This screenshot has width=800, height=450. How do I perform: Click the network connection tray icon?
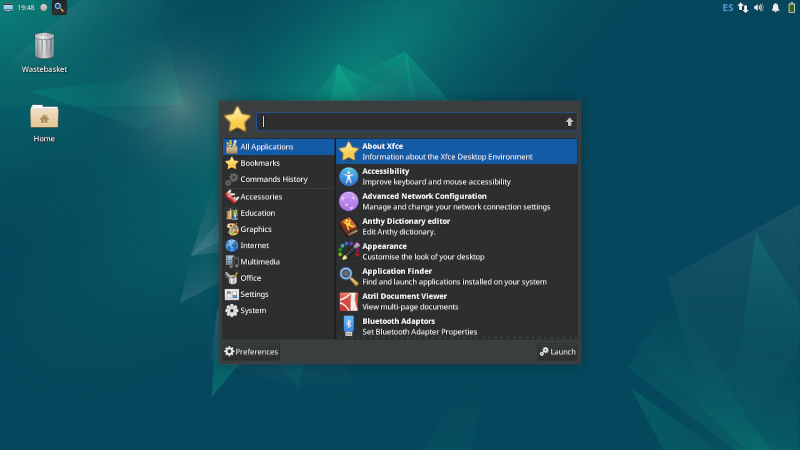click(743, 8)
